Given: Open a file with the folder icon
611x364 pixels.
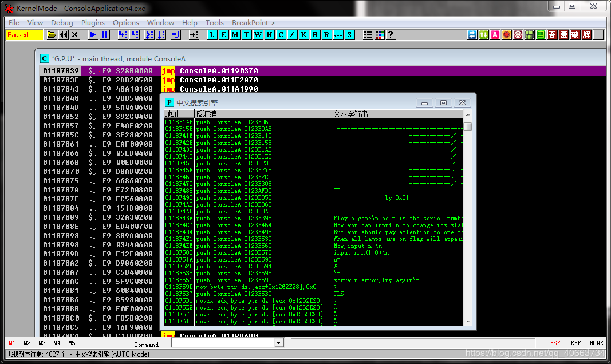Looking at the screenshot, I should [52, 35].
